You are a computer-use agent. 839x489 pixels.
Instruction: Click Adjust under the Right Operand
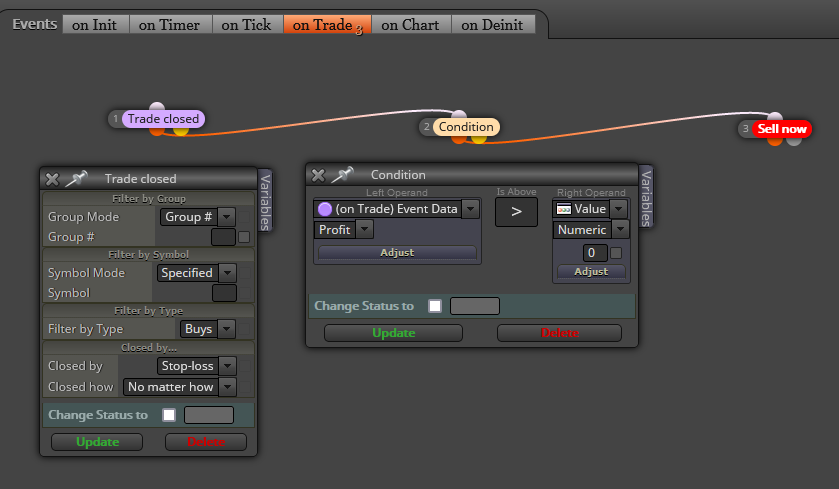pyautogui.click(x=591, y=271)
